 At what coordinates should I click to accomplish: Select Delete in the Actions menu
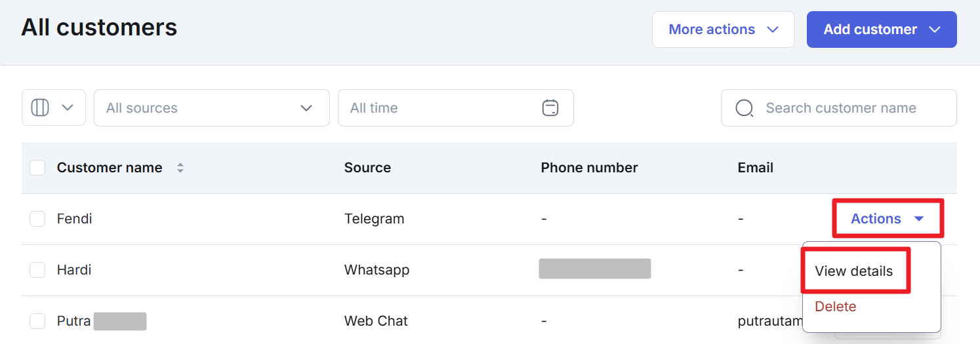(835, 307)
